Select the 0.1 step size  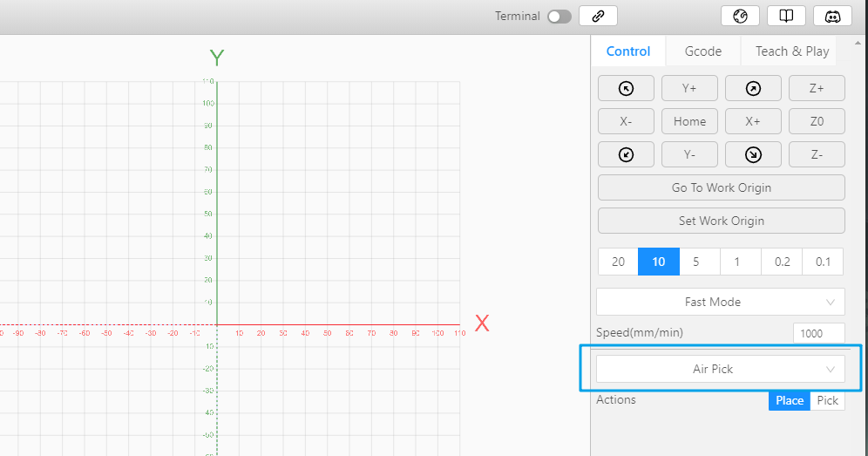pos(823,262)
